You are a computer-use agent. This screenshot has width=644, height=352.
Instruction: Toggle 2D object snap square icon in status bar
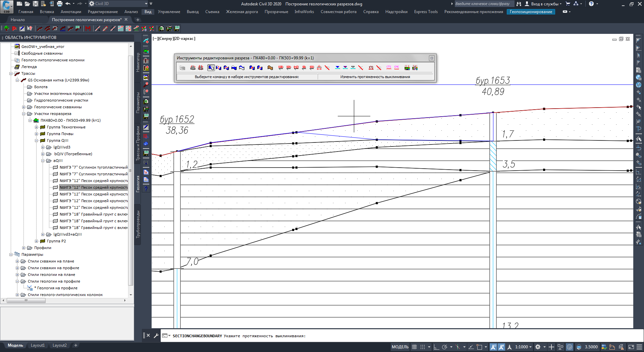coord(479,347)
